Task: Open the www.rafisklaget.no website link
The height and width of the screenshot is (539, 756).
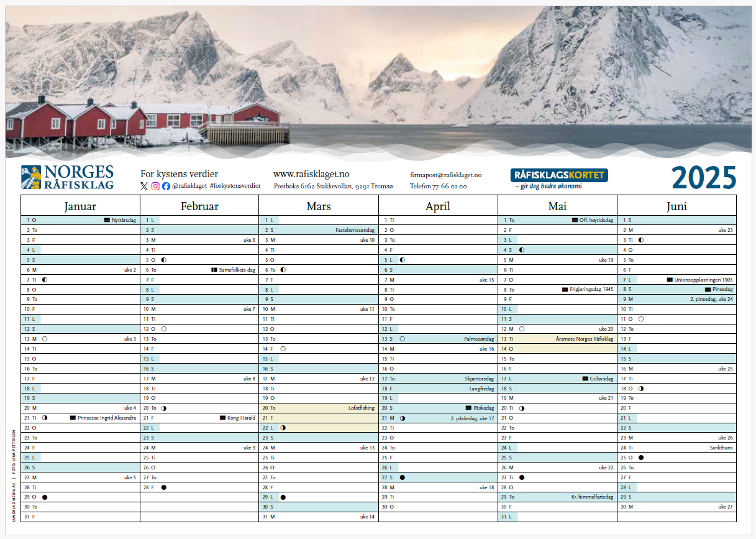Action: coord(311,174)
